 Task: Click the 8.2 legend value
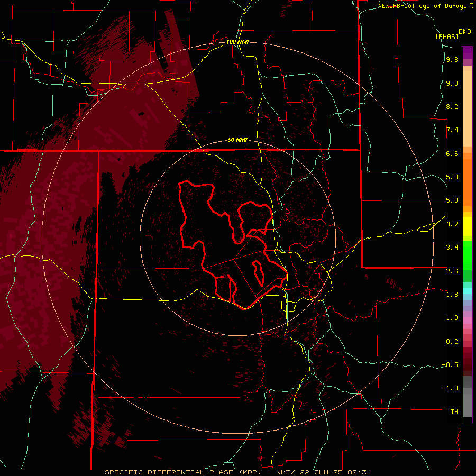click(x=452, y=106)
